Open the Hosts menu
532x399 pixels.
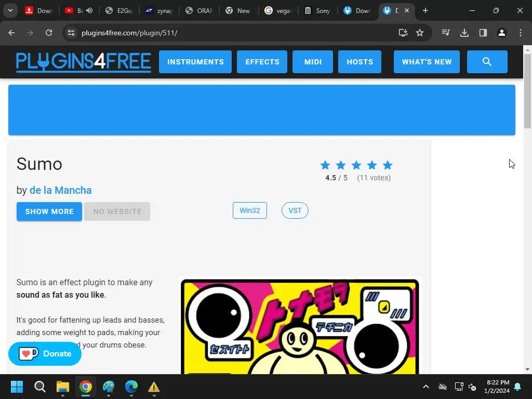[360, 62]
